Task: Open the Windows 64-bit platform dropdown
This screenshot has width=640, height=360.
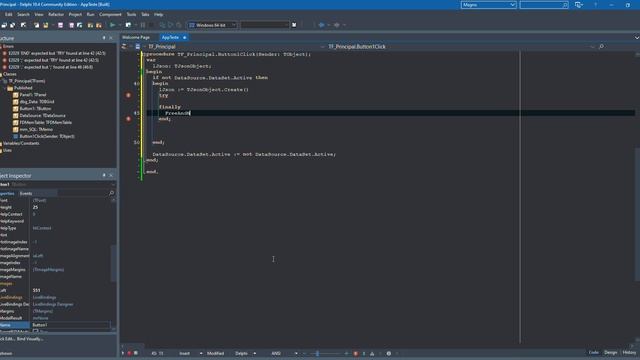Action: pyautogui.click(x=212, y=25)
